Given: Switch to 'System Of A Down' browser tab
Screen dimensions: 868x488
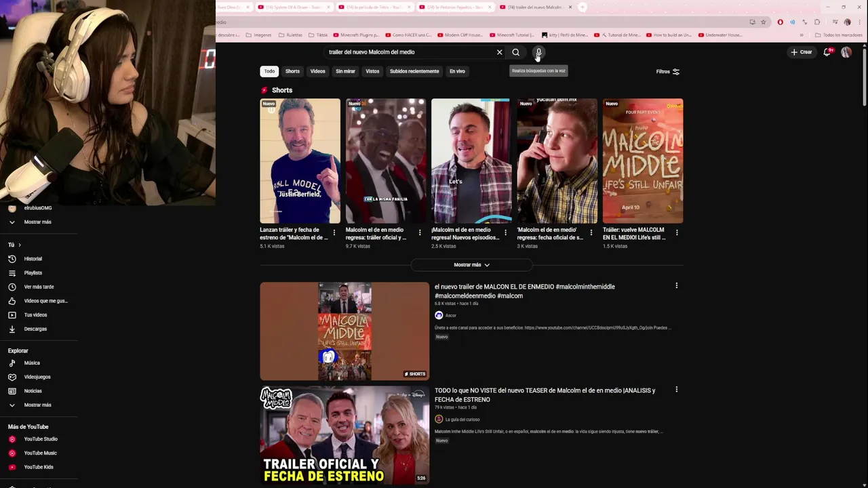Looking at the screenshot, I should [293, 7].
